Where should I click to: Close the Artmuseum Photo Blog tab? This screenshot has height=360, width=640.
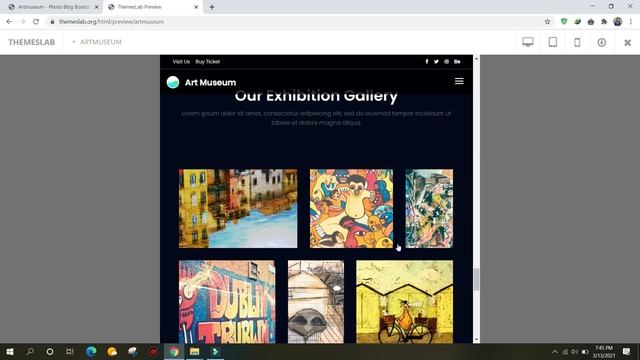click(x=97, y=7)
